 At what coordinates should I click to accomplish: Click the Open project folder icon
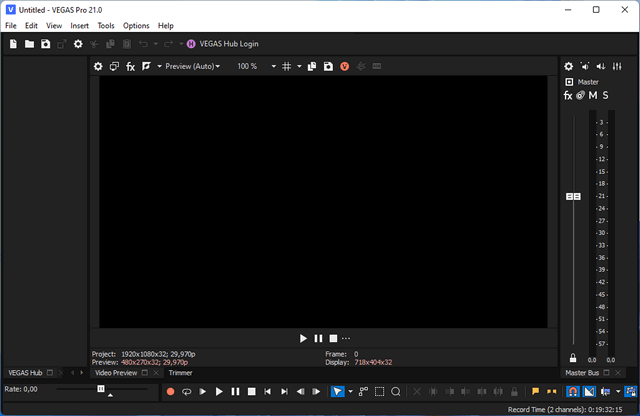pos(29,44)
